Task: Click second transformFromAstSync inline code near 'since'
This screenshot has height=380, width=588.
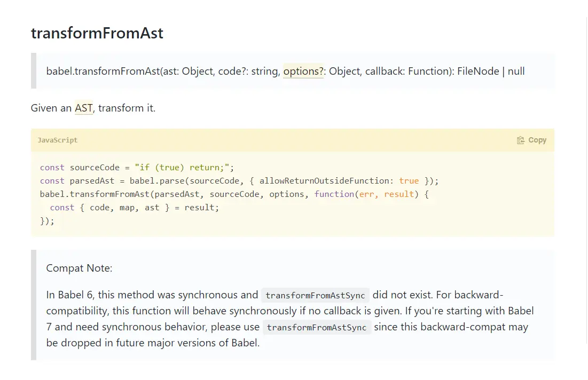Action: click(x=317, y=327)
